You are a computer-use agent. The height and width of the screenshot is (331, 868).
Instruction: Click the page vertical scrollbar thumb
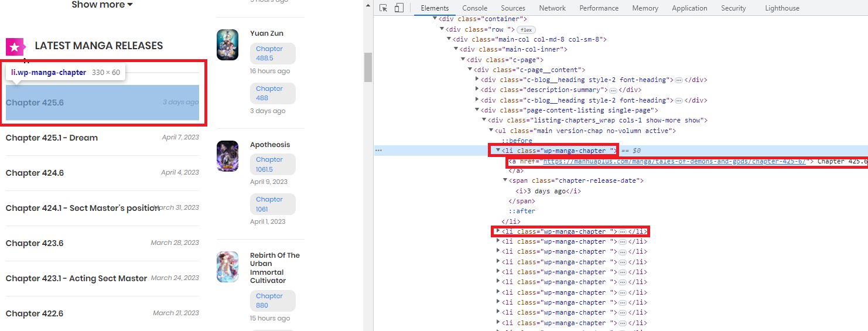coord(368,67)
